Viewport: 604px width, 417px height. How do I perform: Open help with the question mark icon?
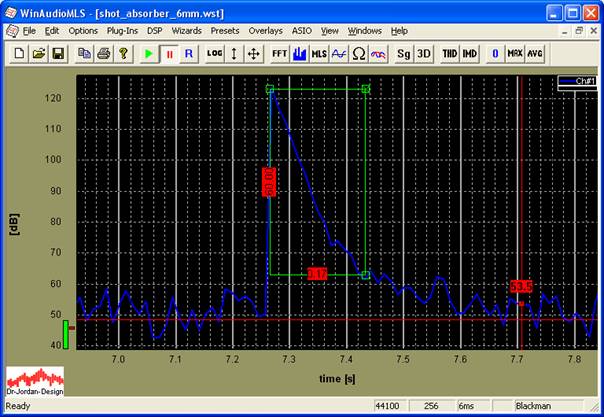124,54
